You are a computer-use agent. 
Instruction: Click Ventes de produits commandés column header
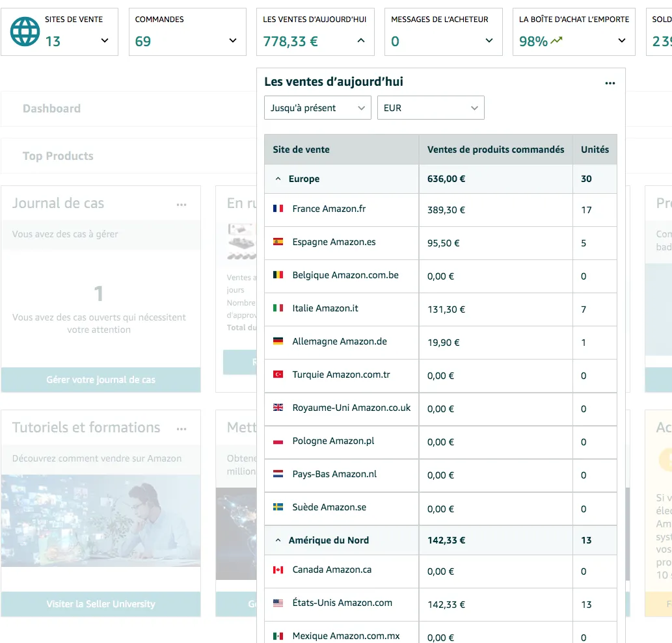coord(496,150)
